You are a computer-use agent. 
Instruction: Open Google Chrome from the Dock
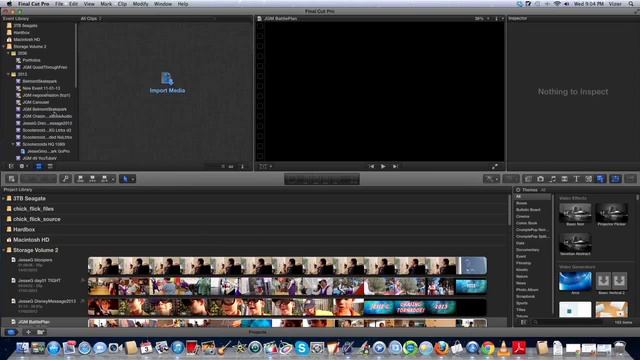(x=487, y=348)
